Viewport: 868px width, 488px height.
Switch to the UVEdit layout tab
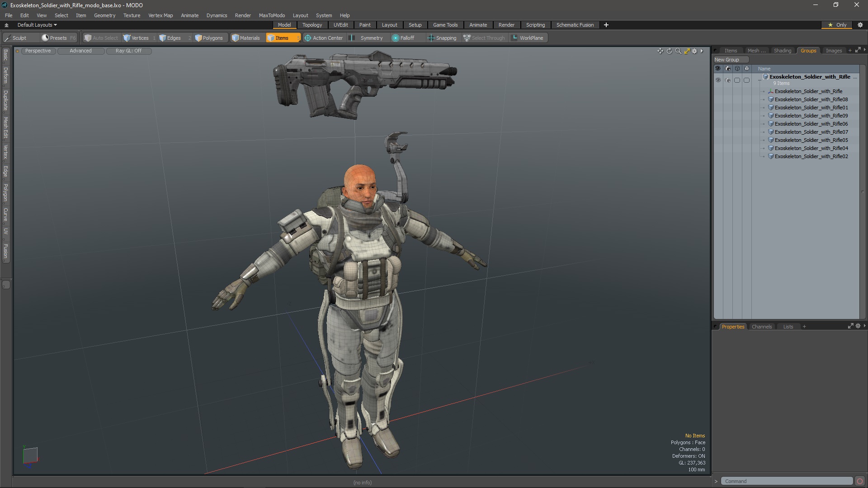(x=340, y=25)
